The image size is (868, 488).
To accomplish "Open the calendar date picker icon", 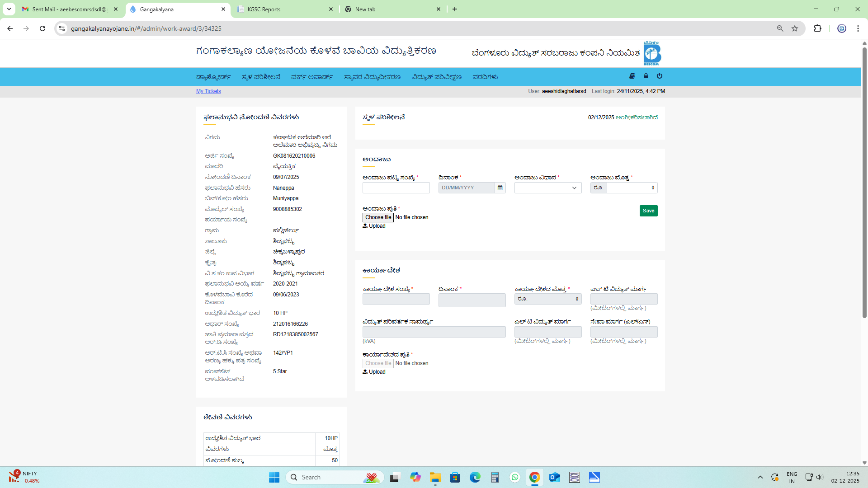I will click(500, 188).
